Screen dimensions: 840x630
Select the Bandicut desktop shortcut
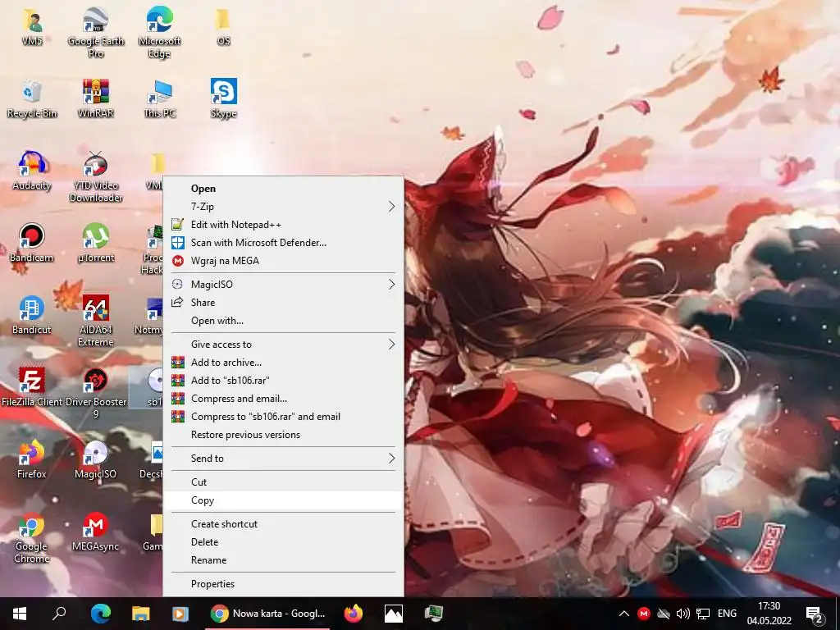pyautogui.click(x=32, y=315)
